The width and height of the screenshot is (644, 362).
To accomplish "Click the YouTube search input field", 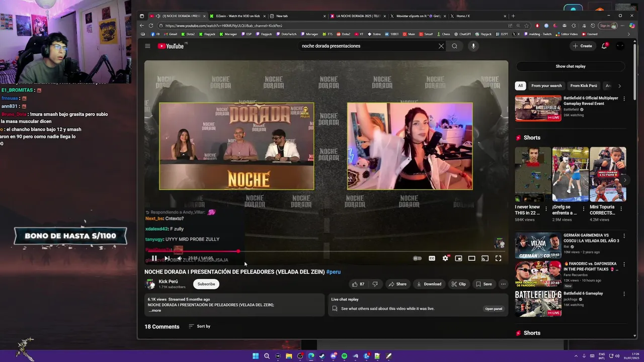I will click(x=367, y=46).
